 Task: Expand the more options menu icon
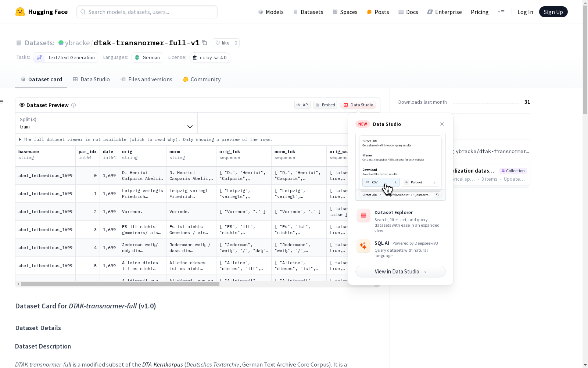coord(501,12)
